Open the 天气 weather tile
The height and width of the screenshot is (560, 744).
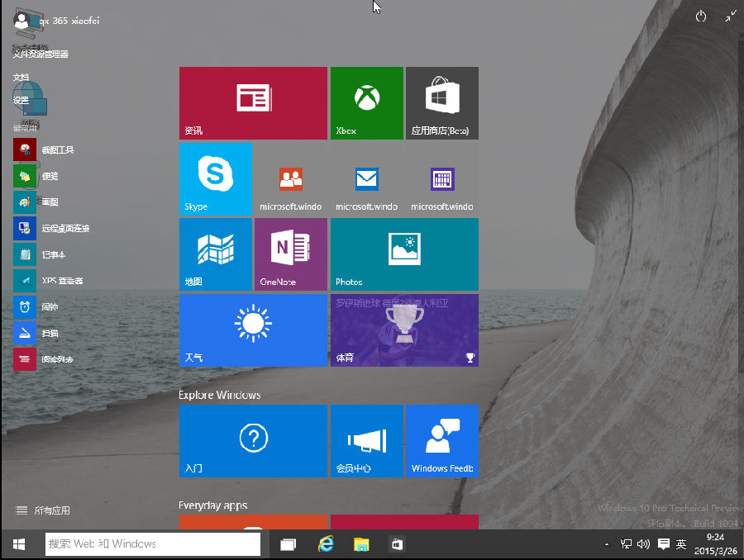253,330
